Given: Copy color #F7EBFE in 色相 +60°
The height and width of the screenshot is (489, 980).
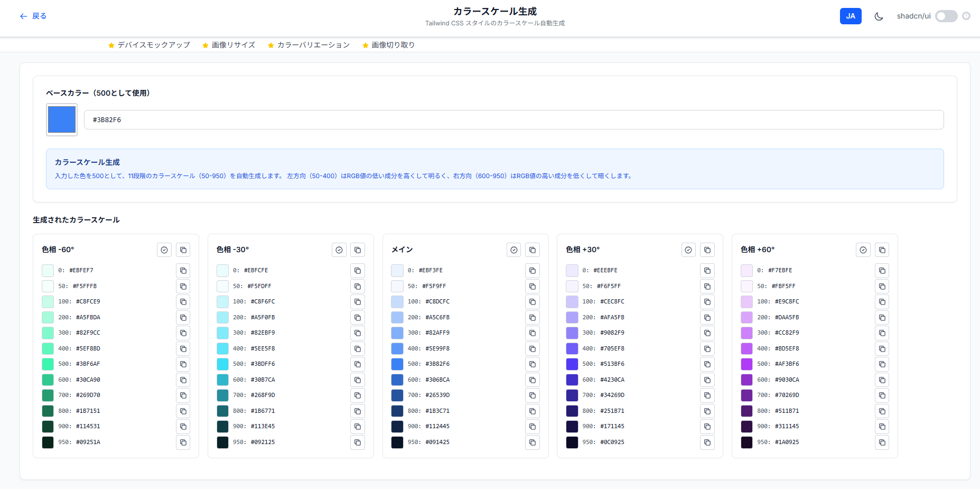Looking at the screenshot, I should [882, 271].
